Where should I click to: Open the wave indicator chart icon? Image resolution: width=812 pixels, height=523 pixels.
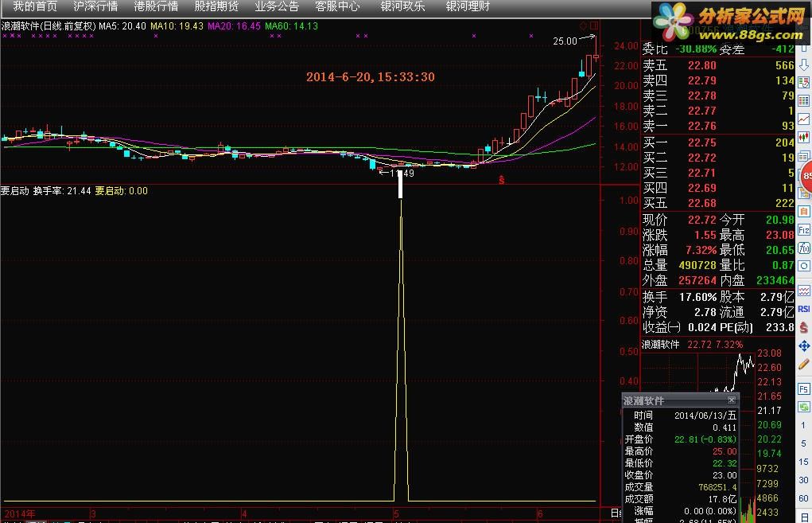coord(804,291)
